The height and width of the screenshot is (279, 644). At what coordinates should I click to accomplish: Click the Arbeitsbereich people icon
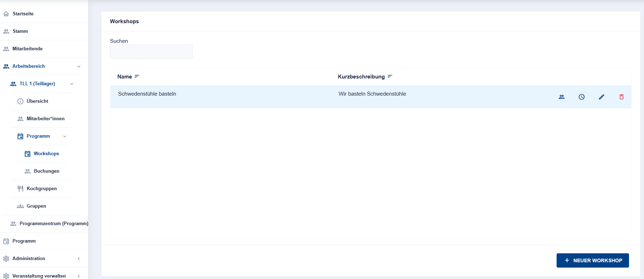point(6,66)
